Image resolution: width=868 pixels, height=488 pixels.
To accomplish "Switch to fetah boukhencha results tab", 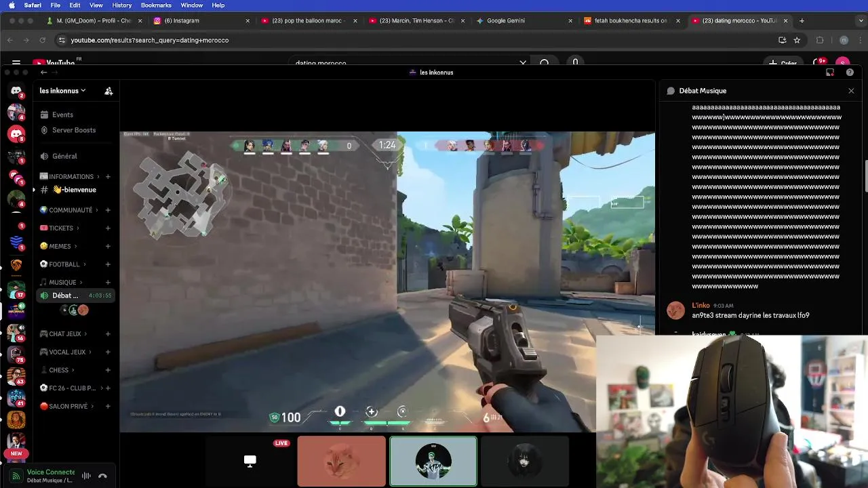I will (x=631, y=21).
